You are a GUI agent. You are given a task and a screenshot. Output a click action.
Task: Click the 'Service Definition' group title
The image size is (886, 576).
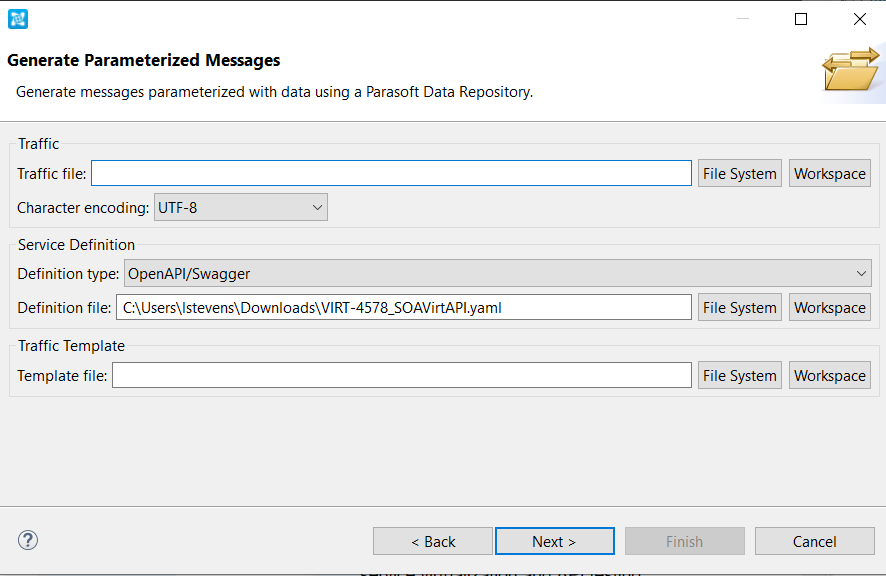click(x=76, y=245)
